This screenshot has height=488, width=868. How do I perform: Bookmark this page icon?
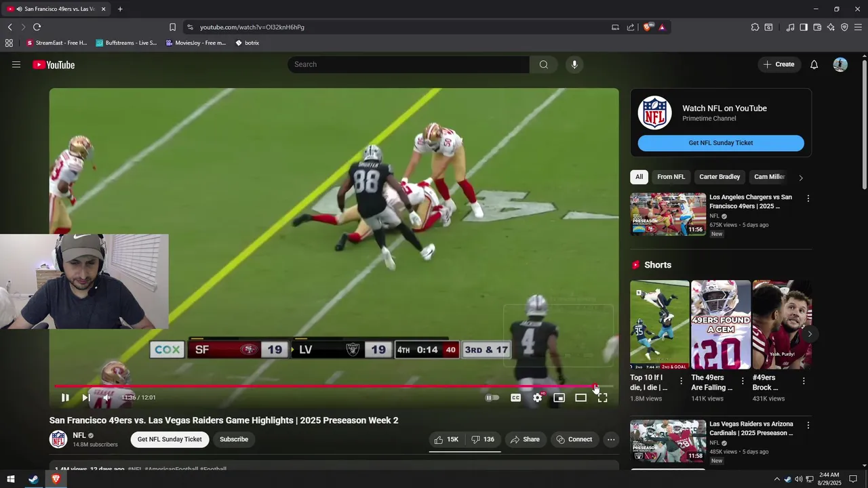[x=172, y=27]
